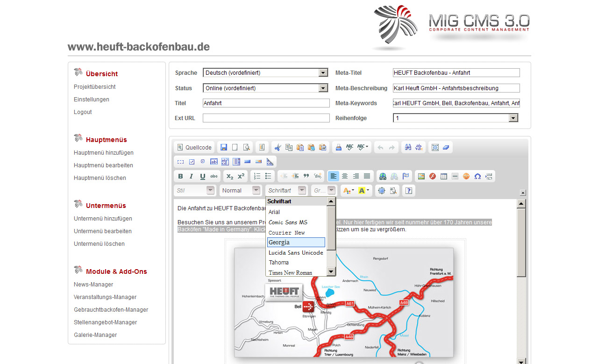Click the Replace icon

419,147
